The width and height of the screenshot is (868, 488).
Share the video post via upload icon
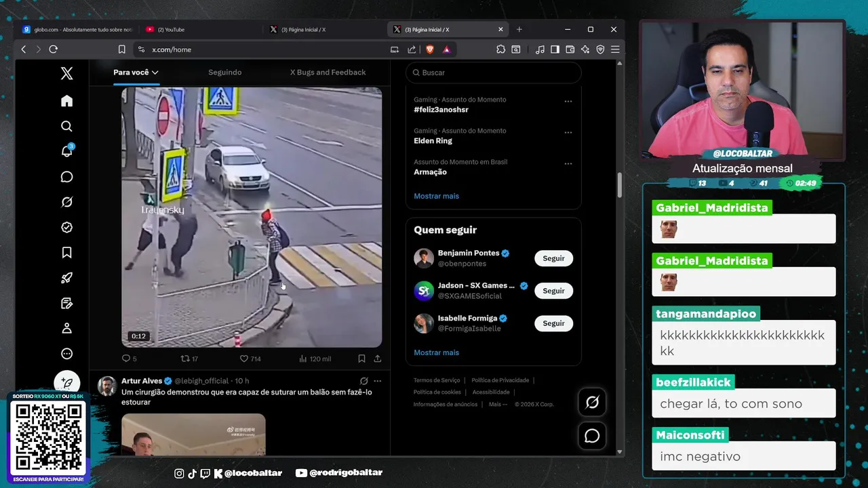[378, 359]
